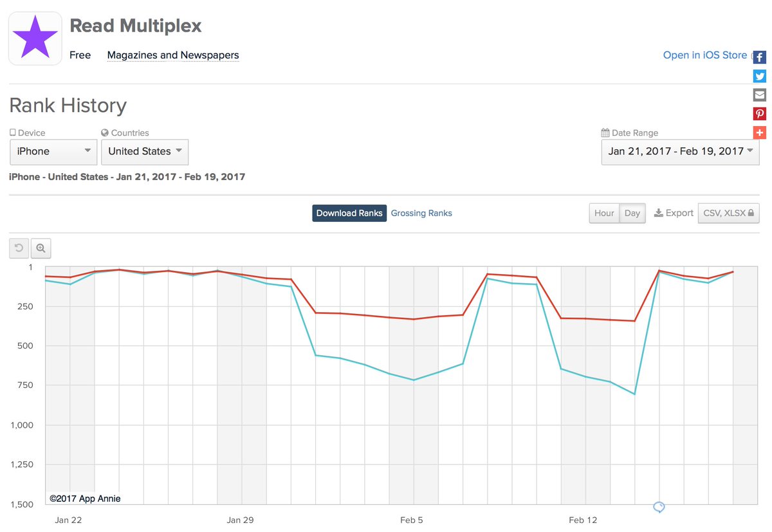Share the page on Pinterest
772x532 pixels.
(760, 114)
